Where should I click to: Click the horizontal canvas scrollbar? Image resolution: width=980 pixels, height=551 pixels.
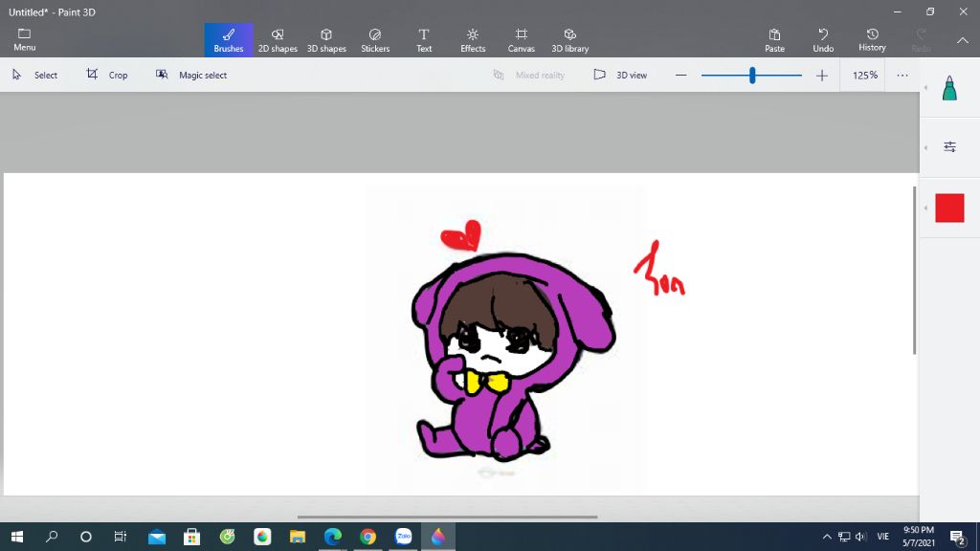coord(448,517)
